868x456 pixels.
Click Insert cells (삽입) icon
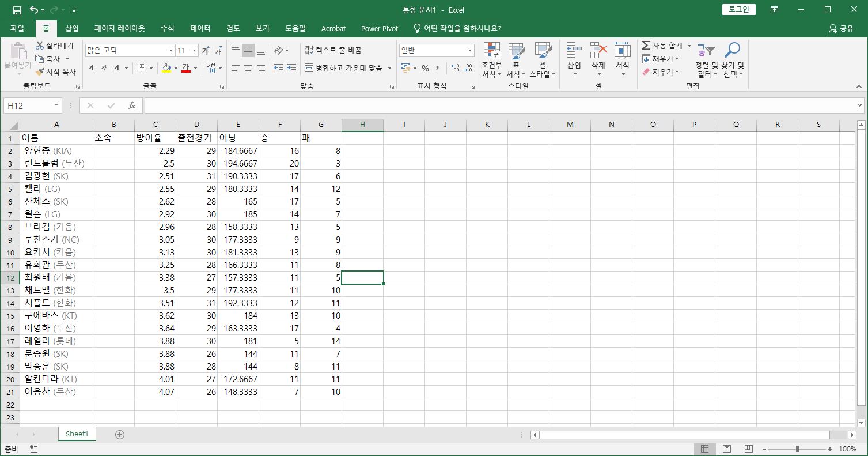tap(574, 51)
